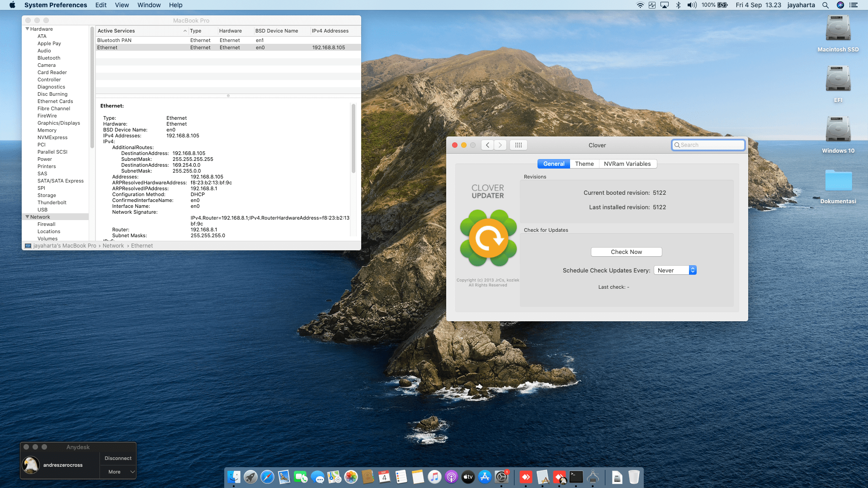The width and height of the screenshot is (868, 488).
Task: Open Finder from the Dock
Action: 234,477
